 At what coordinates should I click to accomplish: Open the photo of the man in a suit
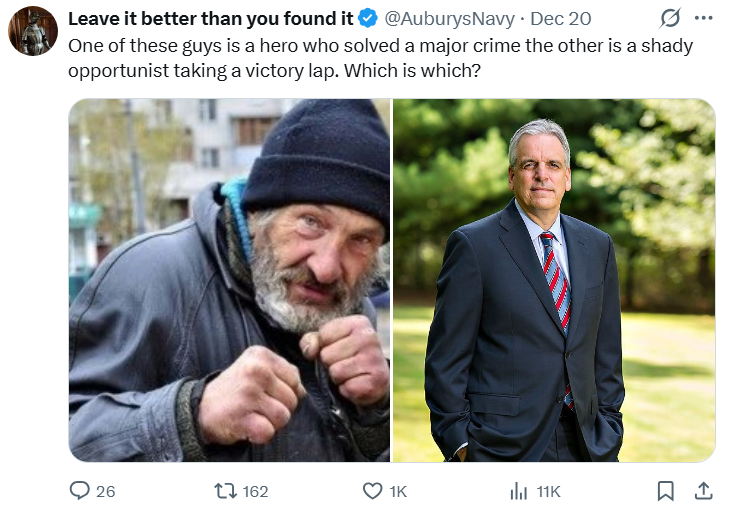click(554, 280)
